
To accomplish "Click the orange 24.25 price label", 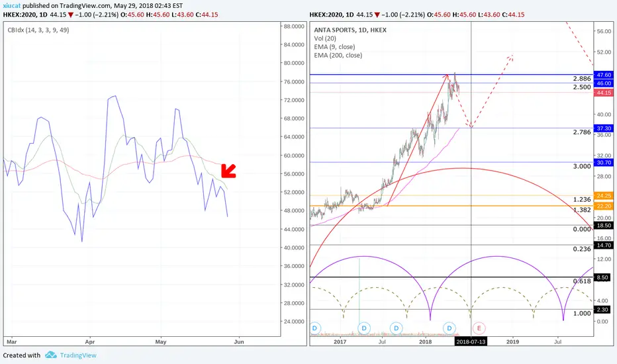I will click(x=604, y=196).
